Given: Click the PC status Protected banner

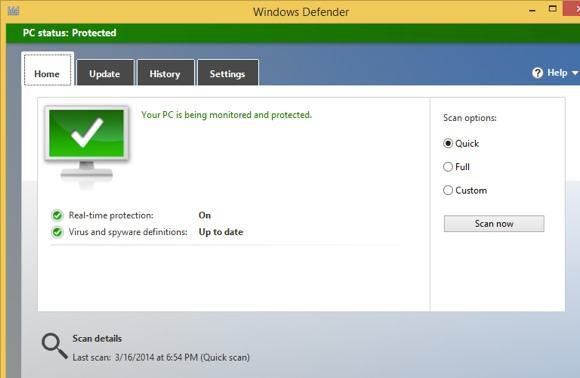Looking at the screenshot, I should [293, 33].
